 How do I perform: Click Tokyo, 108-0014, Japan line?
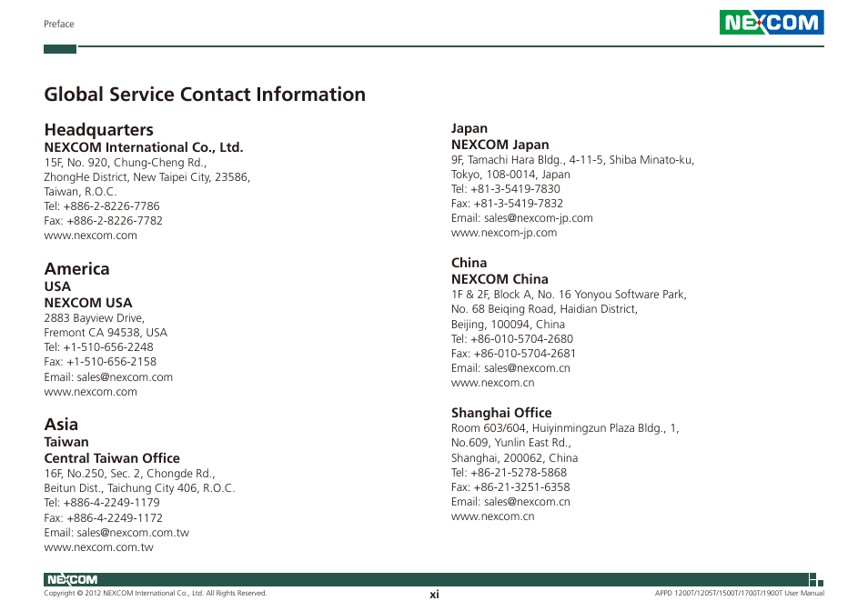(510, 175)
